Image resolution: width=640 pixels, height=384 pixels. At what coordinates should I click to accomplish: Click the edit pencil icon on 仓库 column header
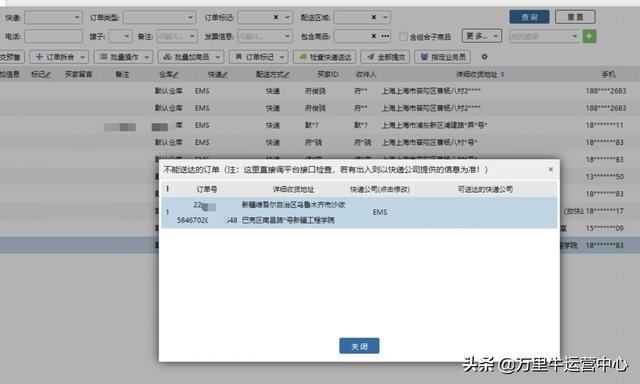pyautogui.click(x=176, y=75)
